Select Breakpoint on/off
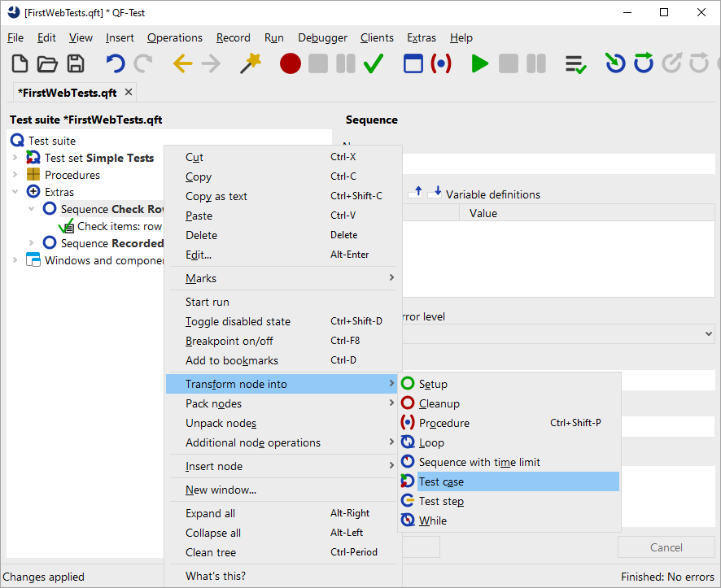721x588 pixels. coord(283,341)
